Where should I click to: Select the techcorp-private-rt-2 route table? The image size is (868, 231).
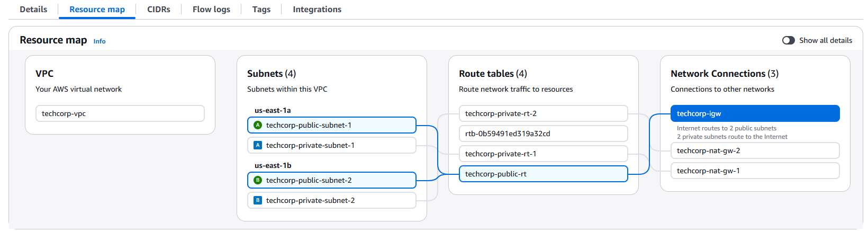[x=543, y=113]
